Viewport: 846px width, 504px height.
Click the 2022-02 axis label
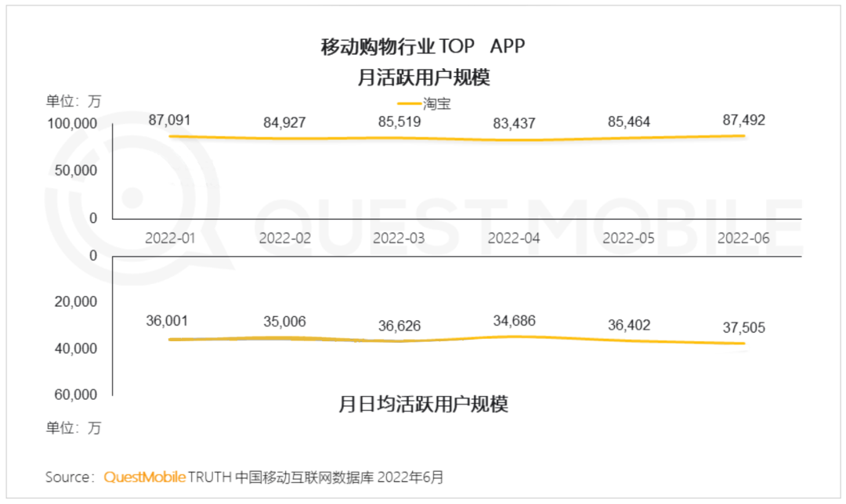point(285,238)
